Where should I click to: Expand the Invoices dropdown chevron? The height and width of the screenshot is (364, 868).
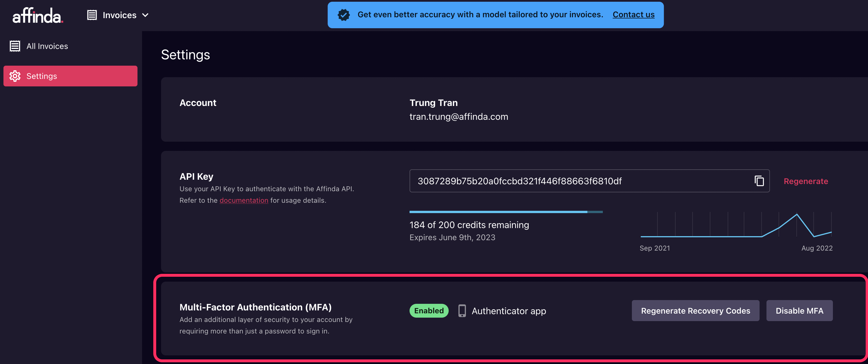145,15
